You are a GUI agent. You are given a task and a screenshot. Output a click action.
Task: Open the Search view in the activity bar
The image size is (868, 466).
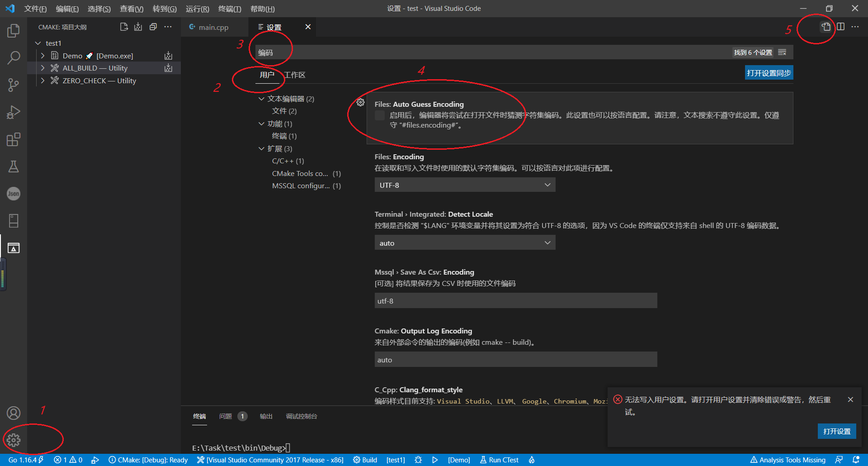click(14, 58)
